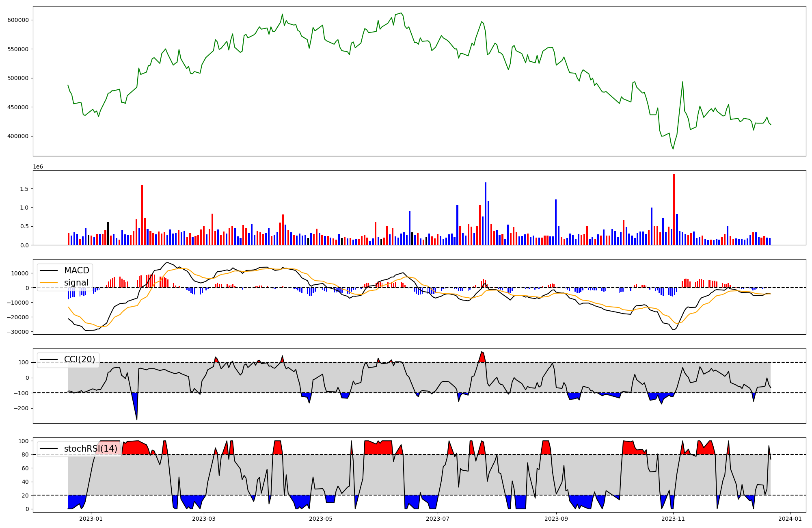Click the -200 CCI axis tick label
Viewport: 812px width, 528px height.
click(x=21, y=408)
